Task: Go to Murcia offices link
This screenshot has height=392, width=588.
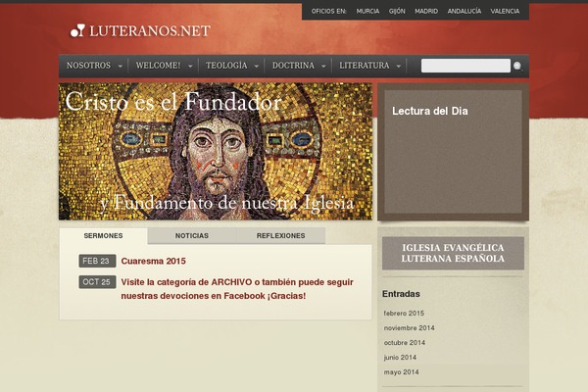Action: point(367,11)
